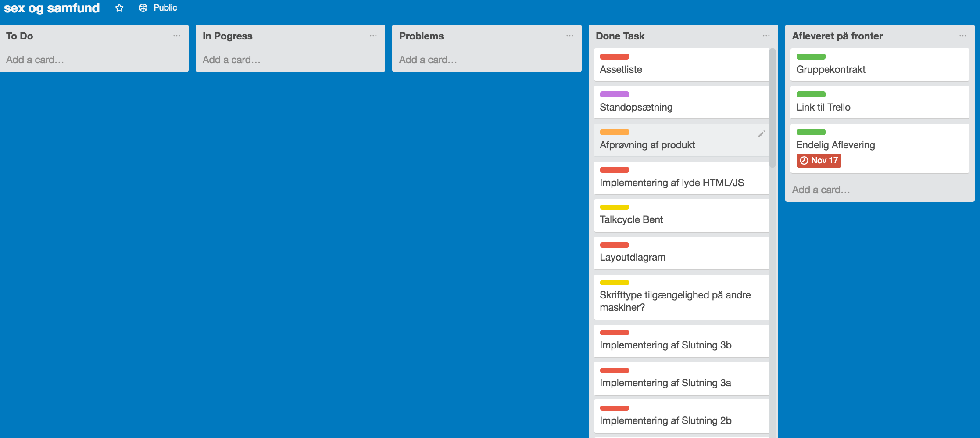Add a card to Problems list

428,60
